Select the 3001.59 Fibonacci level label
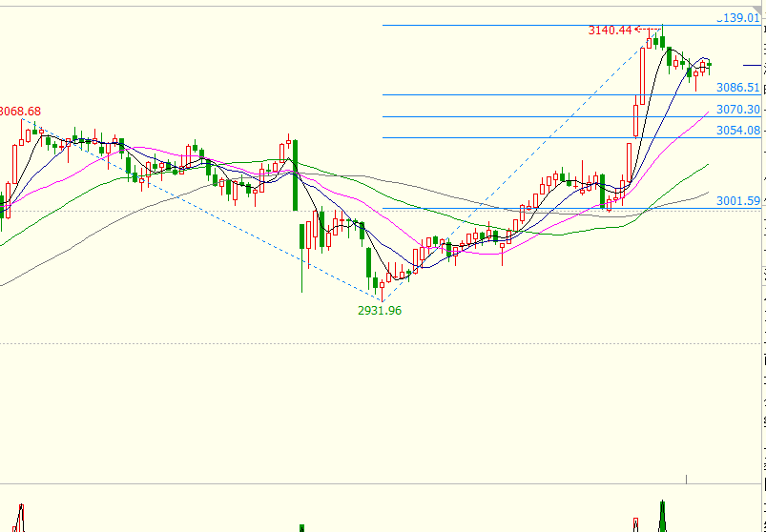Image resolution: width=766 pixels, height=532 pixels. click(x=738, y=201)
